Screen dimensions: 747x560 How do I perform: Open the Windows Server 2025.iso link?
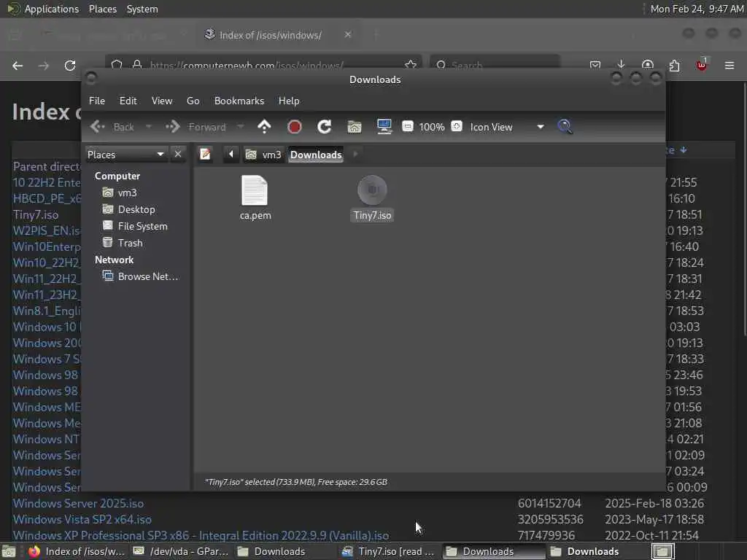pos(78,503)
